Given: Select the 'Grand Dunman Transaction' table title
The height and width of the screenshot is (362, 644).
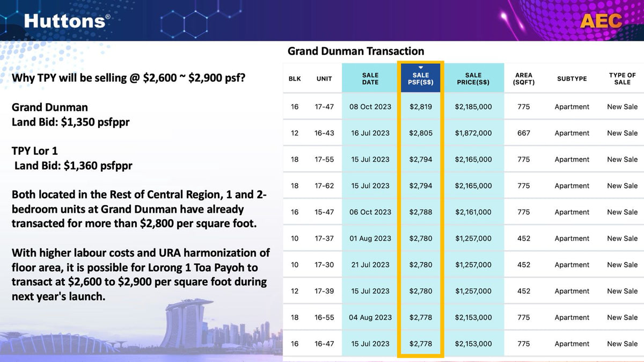Looking at the screenshot, I should pyautogui.click(x=356, y=51).
